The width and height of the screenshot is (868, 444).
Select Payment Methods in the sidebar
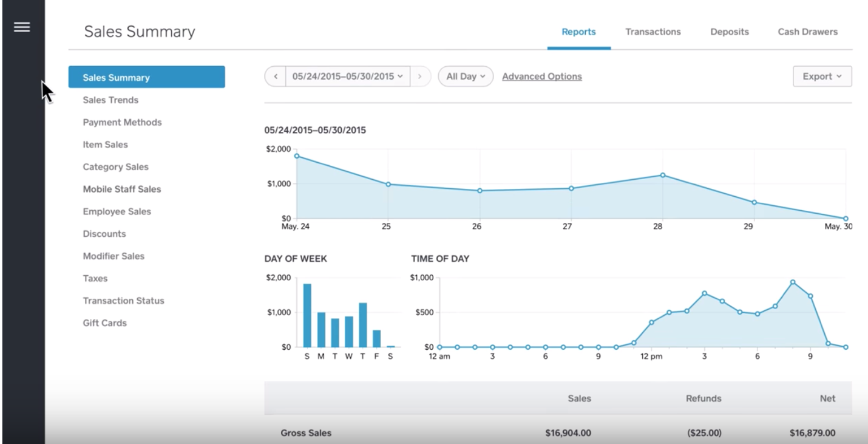point(122,122)
